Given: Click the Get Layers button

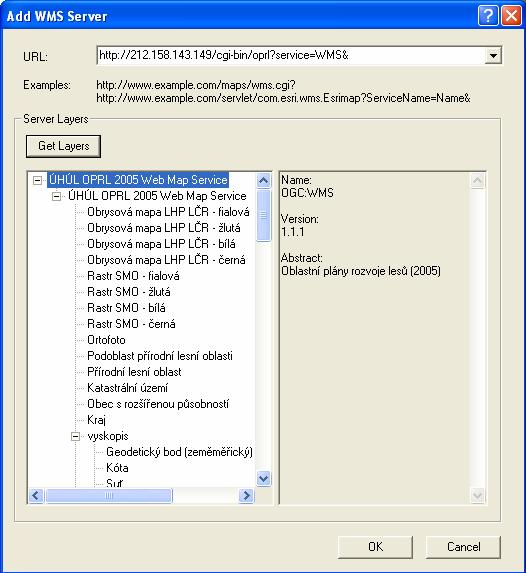Looking at the screenshot, I should [x=63, y=146].
